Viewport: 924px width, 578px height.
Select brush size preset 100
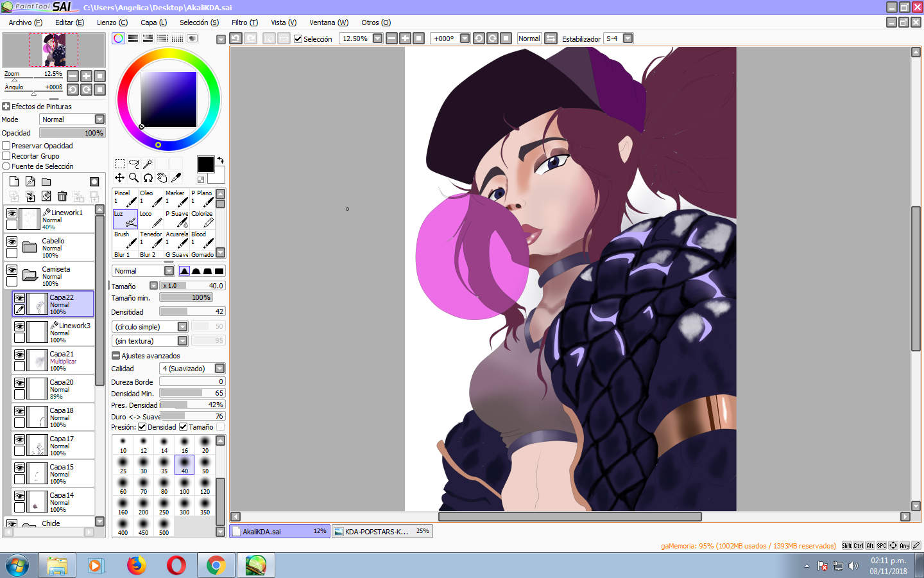click(x=185, y=485)
